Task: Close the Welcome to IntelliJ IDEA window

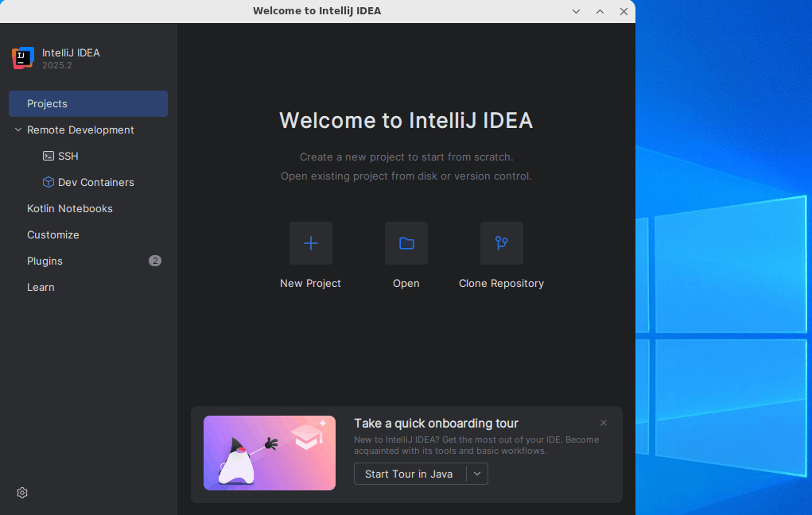Action: tap(624, 11)
